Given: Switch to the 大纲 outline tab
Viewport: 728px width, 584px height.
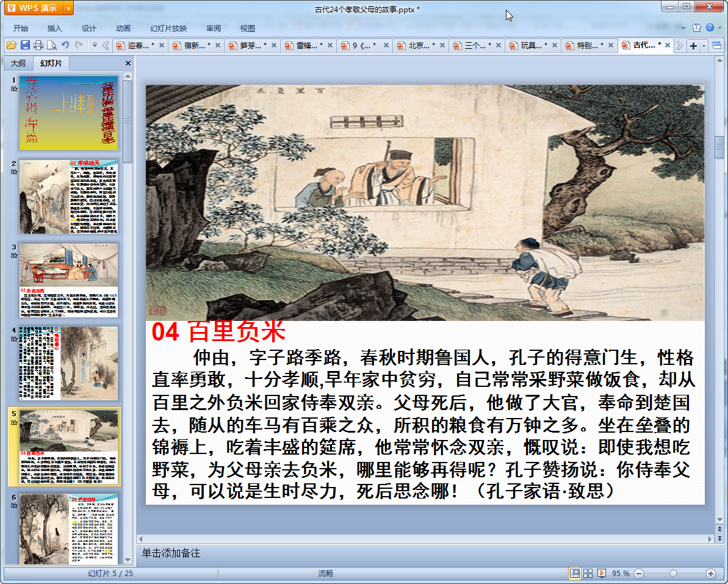Looking at the screenshot, I should tap(18, 63).
